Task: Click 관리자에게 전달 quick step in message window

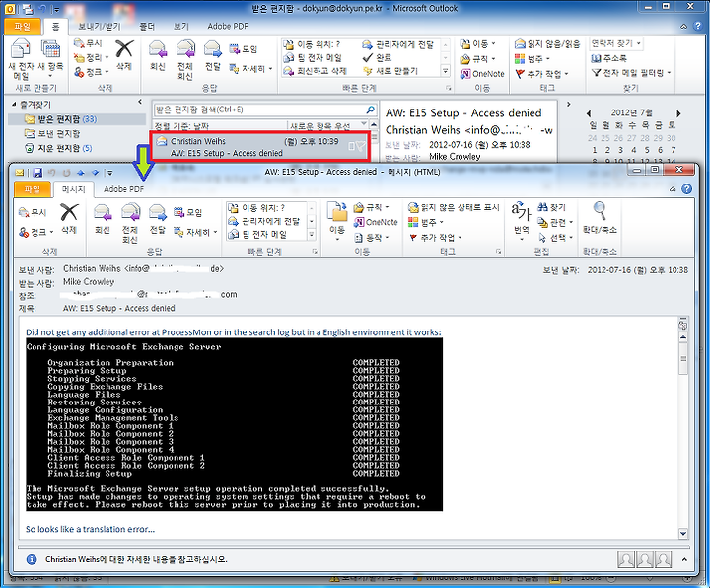Action: [x=264, y=221]
